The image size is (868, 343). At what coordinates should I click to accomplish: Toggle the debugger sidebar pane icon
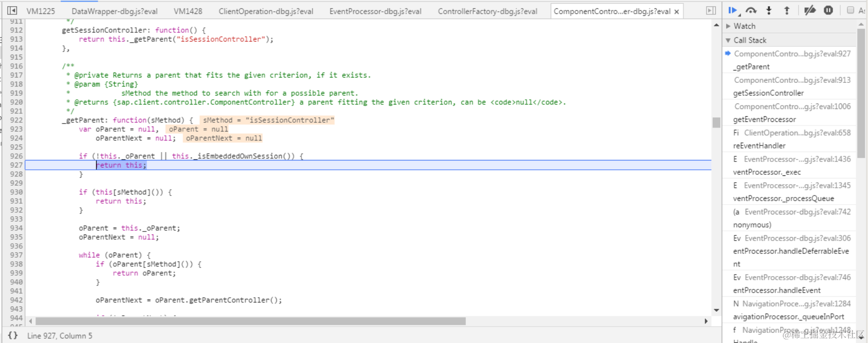coord(711,10)
